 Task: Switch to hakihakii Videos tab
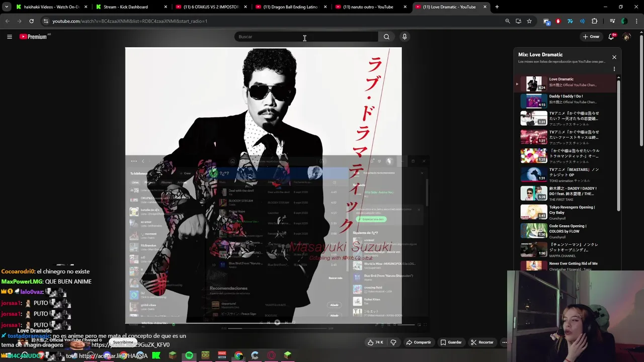pyautogui.click(x=52, y=7)
